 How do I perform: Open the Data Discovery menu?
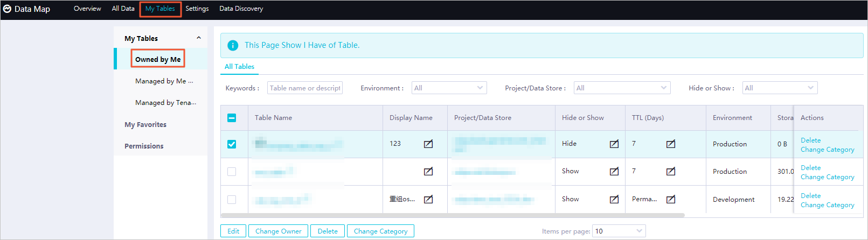241,9
